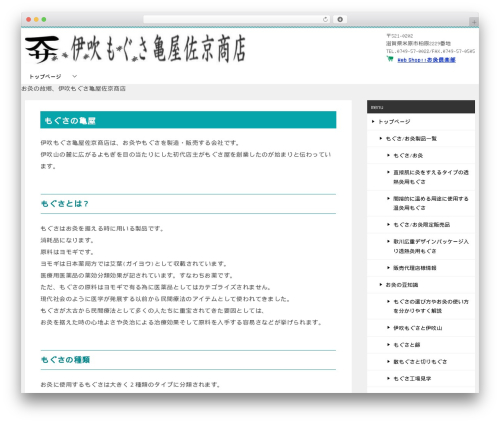This screenshot has height=423, width=500.
Task: Click the tagline お灸の故郷、伊吹もぐさ亀屋佐京商店
Action: tap(73, 89)
